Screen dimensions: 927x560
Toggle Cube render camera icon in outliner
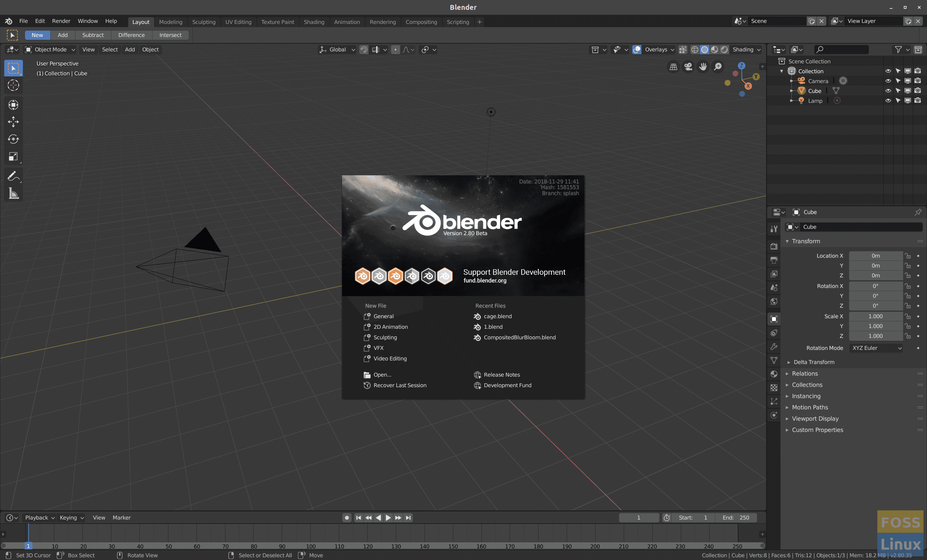[x=917, y=91]
